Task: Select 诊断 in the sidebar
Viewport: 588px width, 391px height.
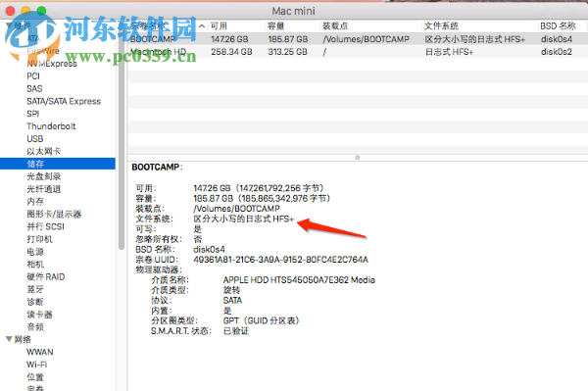Action: (x=35, y=302)
